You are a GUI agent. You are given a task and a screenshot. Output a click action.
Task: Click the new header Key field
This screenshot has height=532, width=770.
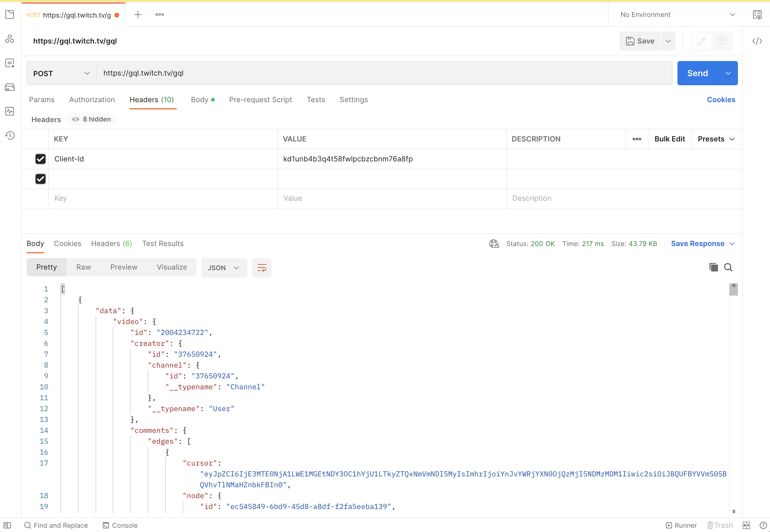pyautogui.click(x=163, y=198)
